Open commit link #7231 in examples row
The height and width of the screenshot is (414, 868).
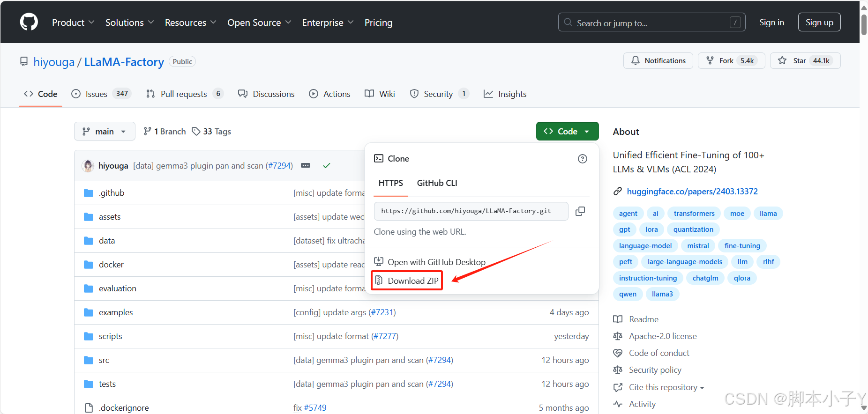(382, 312)
